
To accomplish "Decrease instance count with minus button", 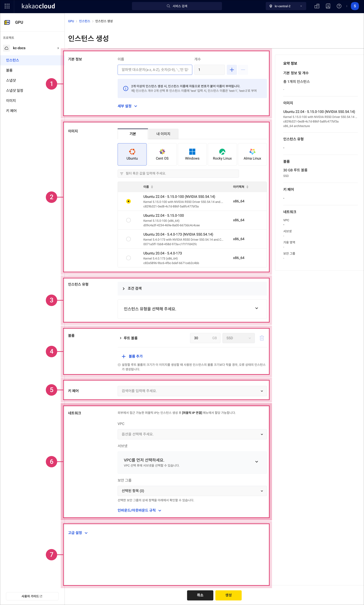I will [x=243, y=70].
